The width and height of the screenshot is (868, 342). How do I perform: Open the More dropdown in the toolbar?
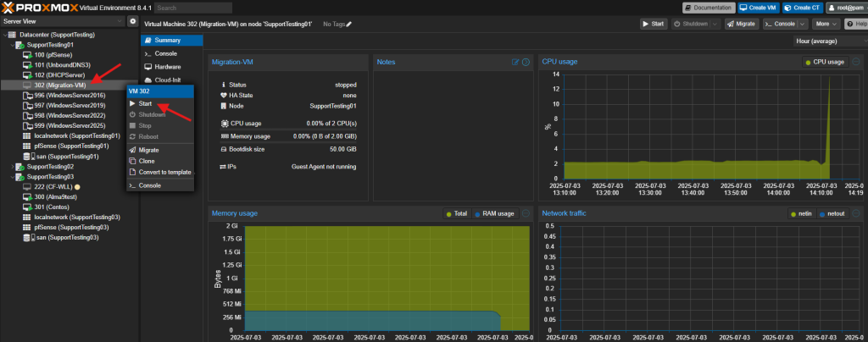coord(826,25)
